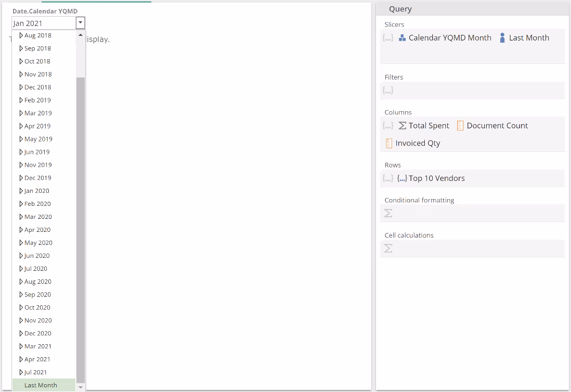Click the sigma icon beside Total Spent
This screenshot has width=571, height=392.
(402, 126)
